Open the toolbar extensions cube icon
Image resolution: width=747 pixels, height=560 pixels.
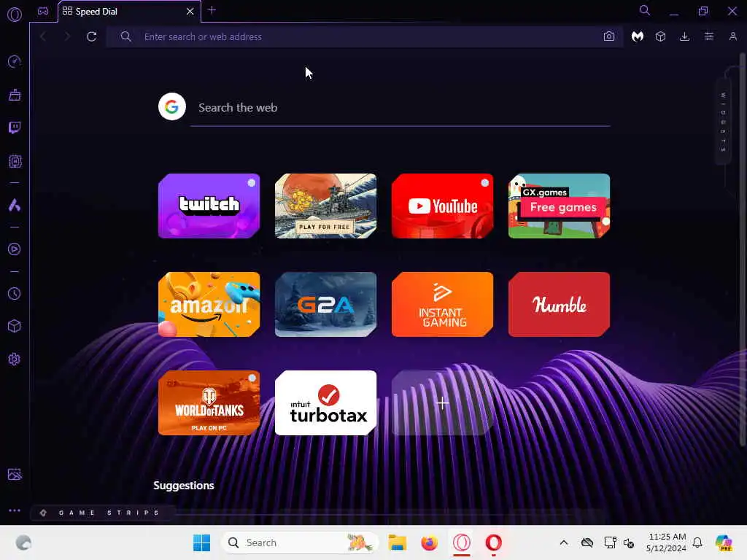660,36
